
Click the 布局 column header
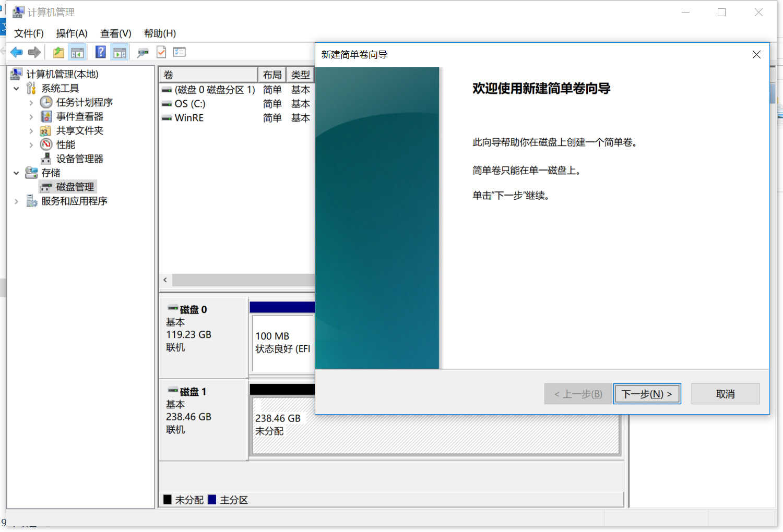[272, 75]
